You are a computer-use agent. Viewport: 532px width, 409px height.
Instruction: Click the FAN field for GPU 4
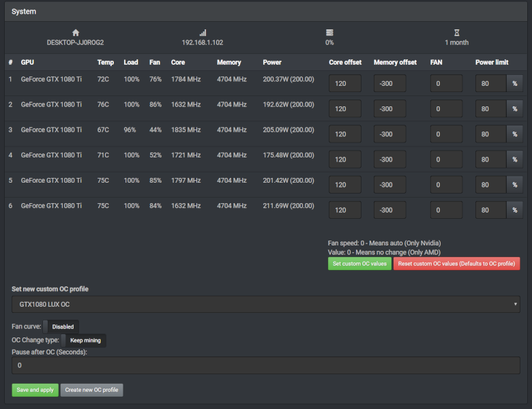point(447,160)
